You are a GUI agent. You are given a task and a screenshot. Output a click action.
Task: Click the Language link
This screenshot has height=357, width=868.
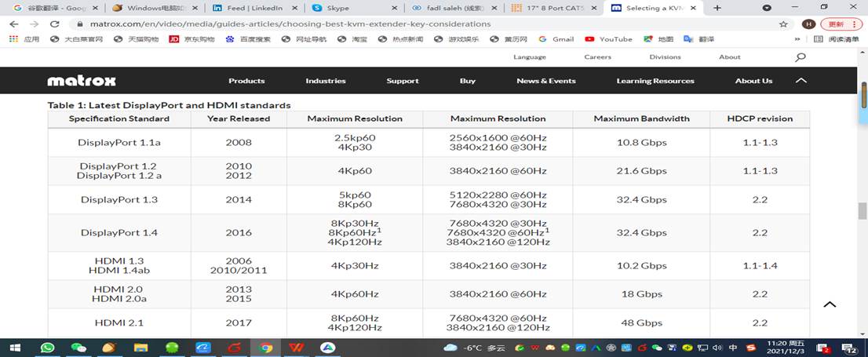coord(529,57)
